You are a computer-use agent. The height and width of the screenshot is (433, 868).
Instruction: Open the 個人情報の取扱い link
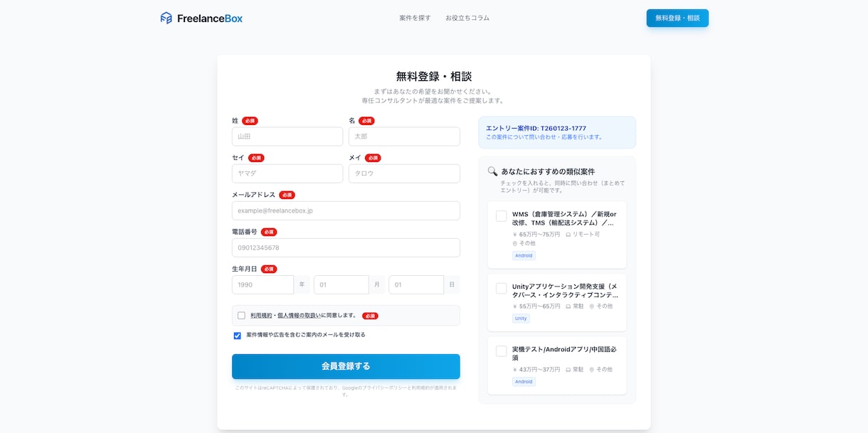click(299, 315)
